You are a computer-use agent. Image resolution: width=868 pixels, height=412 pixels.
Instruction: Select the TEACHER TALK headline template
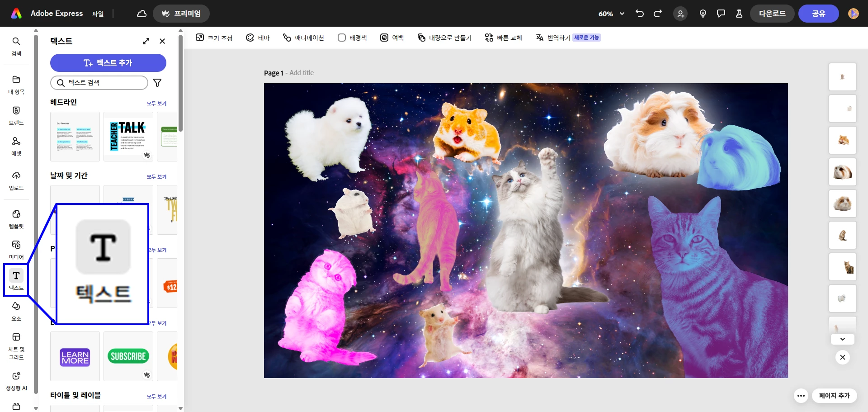(128, 137)
